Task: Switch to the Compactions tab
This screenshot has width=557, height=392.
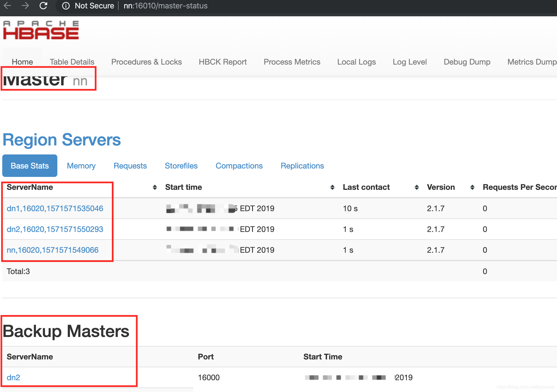Action: (239, 166)
